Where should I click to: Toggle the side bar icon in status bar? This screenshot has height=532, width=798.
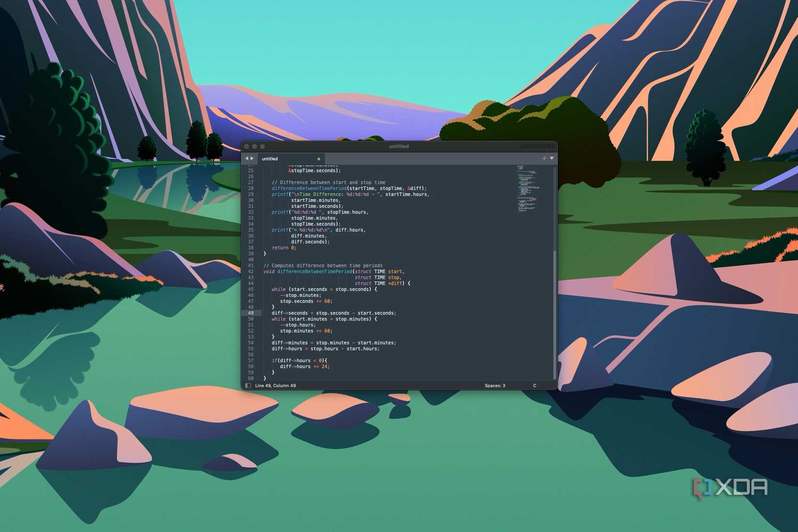coord(248,385)
